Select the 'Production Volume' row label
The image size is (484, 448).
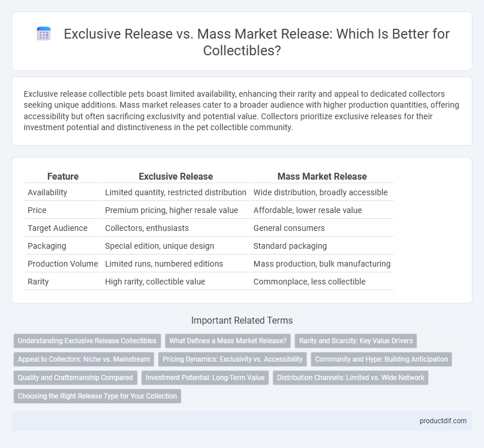point(63,264)
